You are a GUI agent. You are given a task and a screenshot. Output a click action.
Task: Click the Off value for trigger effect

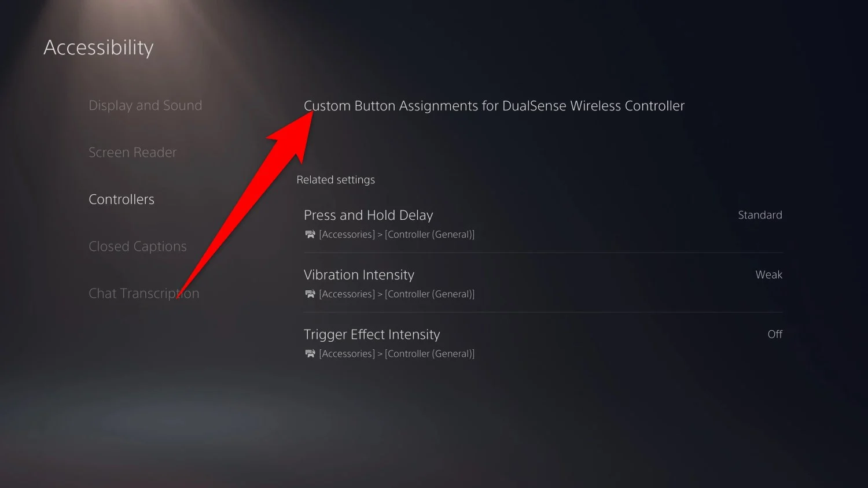[775, 334]
